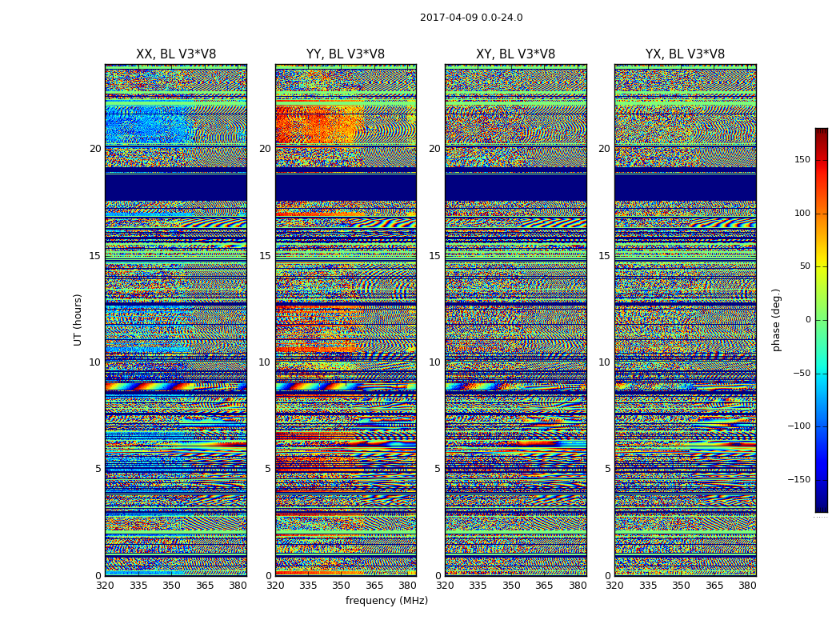Click the XX phase waterfall plot
The height and width of the screenshot is (640, 840).
176,320
